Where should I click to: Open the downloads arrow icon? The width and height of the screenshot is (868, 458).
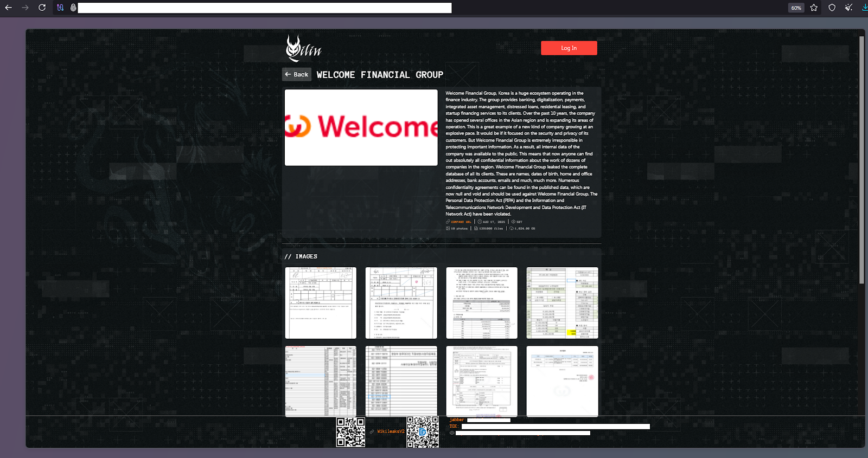pyautogui.click(x=864, y=8)
